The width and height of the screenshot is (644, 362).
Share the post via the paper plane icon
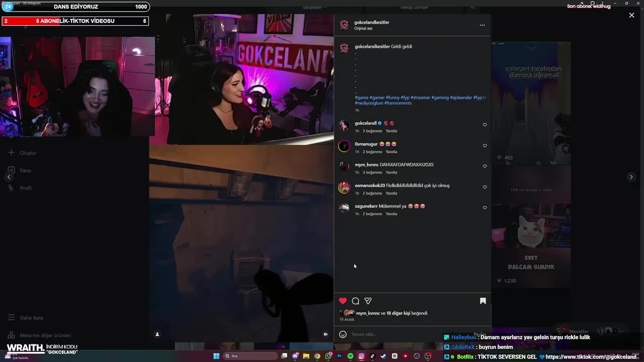click(368, 301)
